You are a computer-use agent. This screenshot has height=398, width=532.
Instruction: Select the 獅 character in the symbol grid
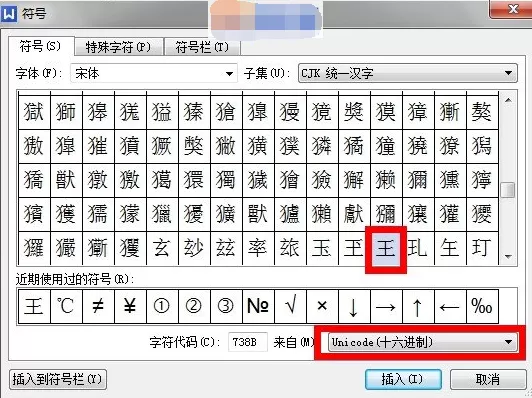66,112
